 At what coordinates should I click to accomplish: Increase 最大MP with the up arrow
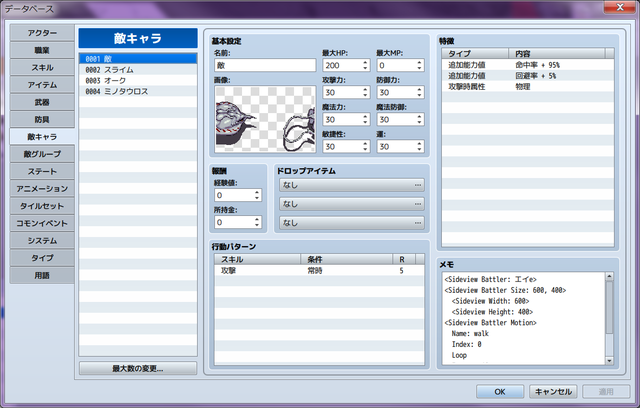(419, 62)
